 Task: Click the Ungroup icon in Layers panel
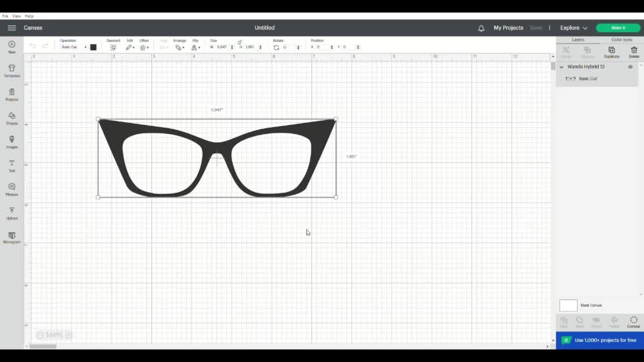pos(587,52)
